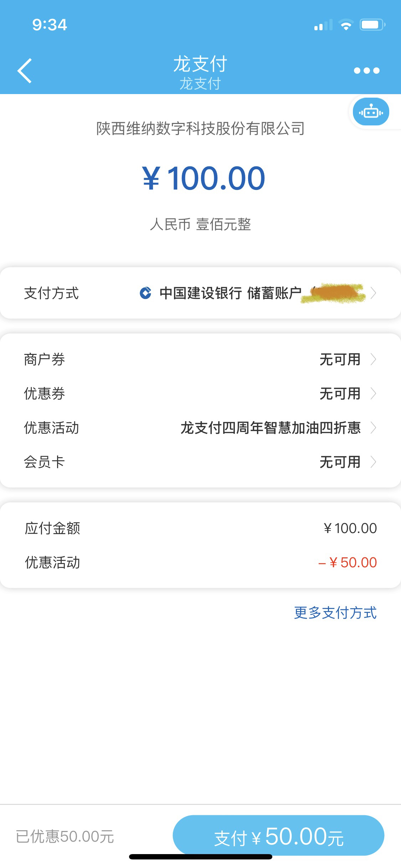The image size is (401, 868).
Task: Select the 龙支付四周年智慧加油四折惠 promotion text
Action: (x=270, y=428)
